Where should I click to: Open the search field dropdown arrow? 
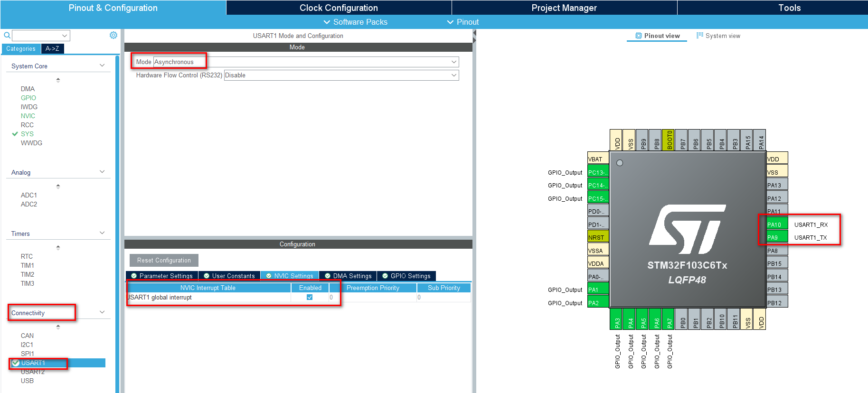(x=65, y=36)
